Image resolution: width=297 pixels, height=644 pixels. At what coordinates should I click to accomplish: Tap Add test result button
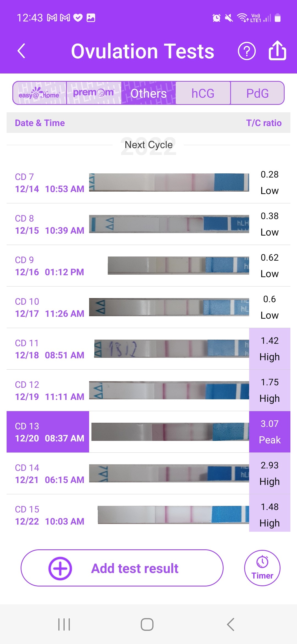135,568
